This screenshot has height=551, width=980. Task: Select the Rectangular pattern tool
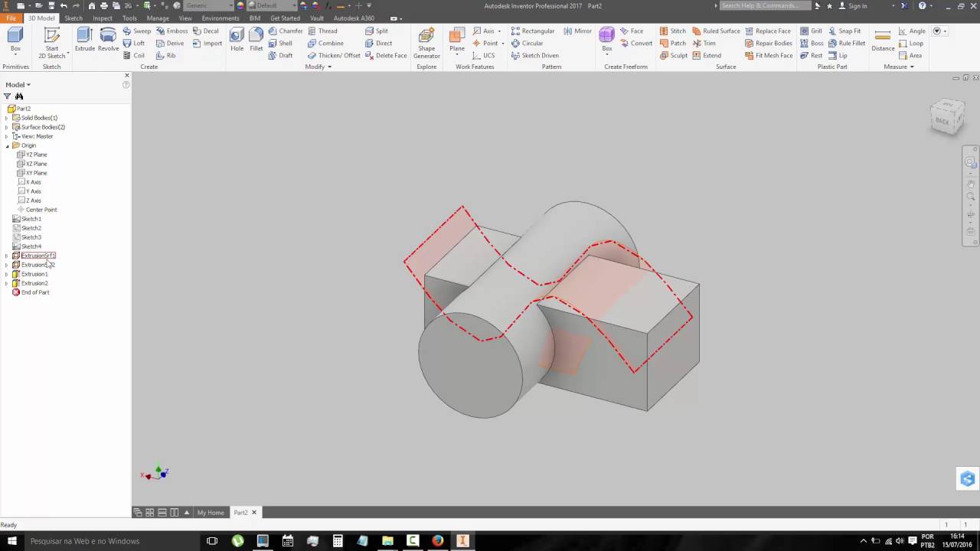click(x=533, y=31)
